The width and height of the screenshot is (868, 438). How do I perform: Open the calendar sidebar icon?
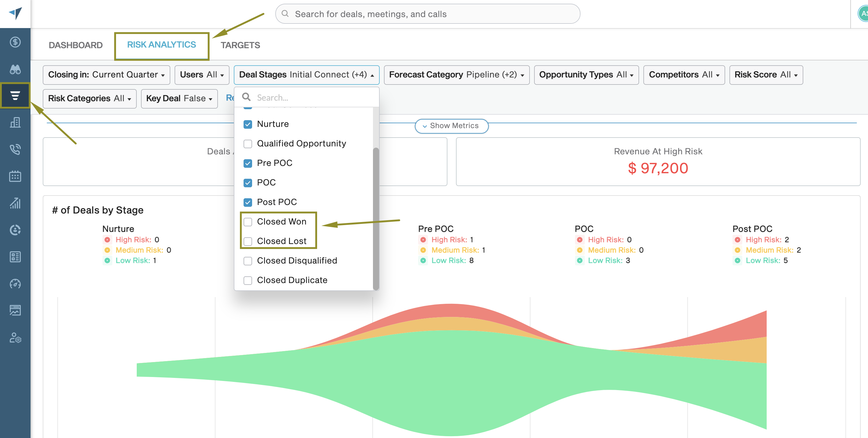(x=15, y=176)
